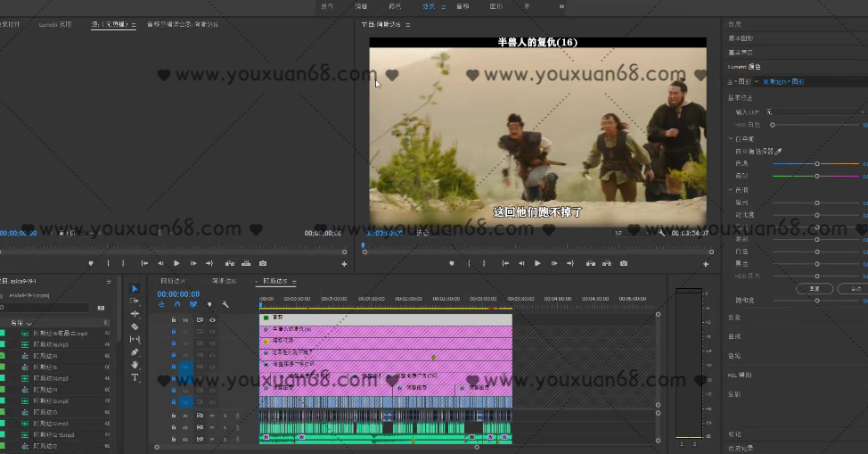Toggle visibility eye of the top video track
This screenshot has height=454, width=868.
[213, 320]
